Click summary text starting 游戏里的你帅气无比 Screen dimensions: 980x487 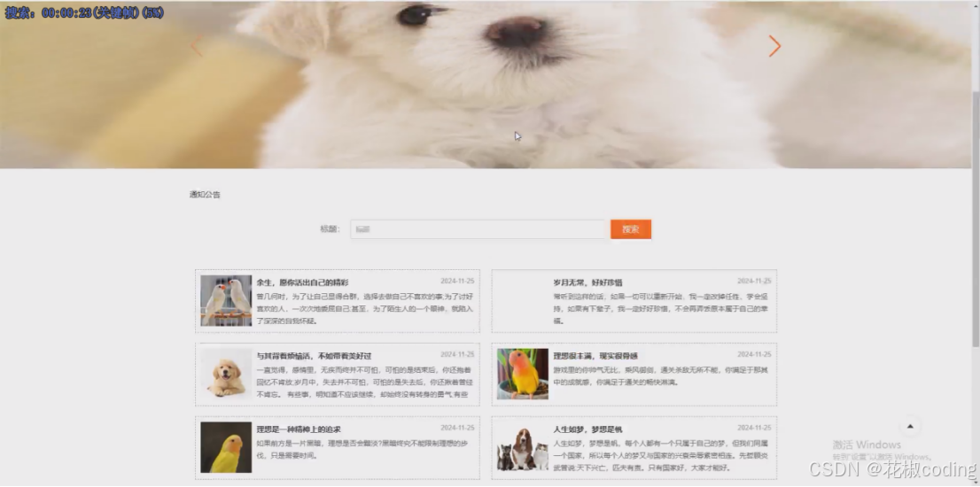661,376
